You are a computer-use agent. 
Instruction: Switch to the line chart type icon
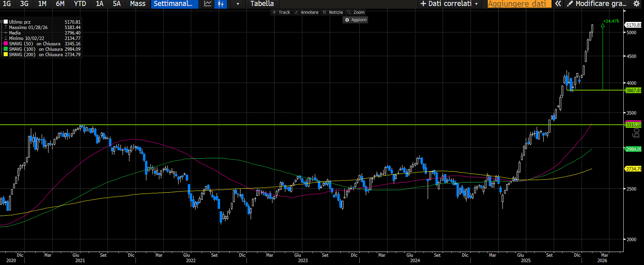tap(208, 4)
